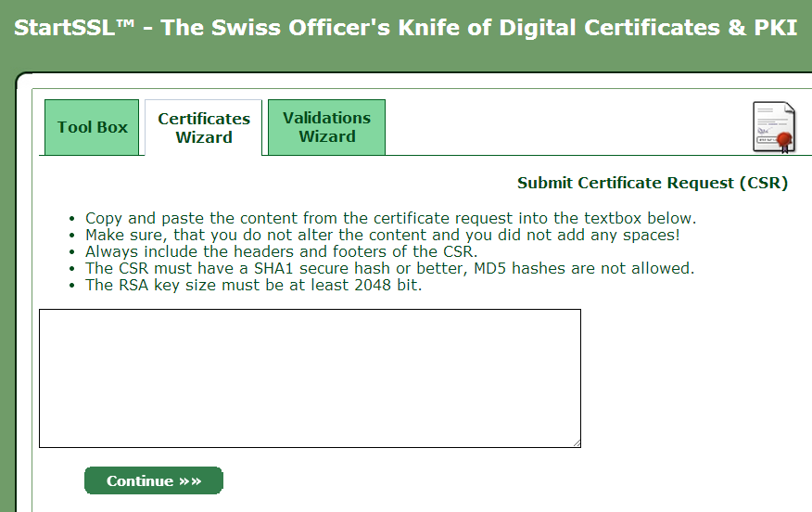Click the StartSSL page header title
Viewport: 812px width, 512px height.
click(x=405, y=27)
